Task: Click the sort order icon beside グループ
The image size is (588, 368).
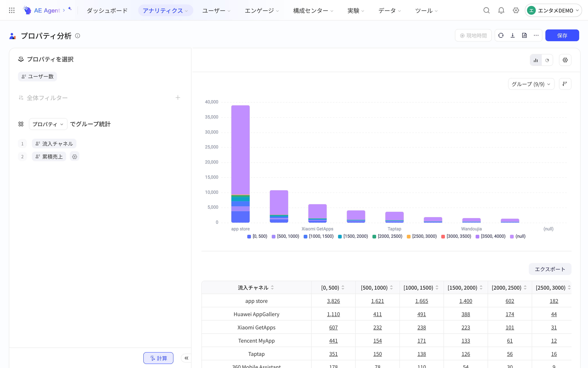Action: [565, 84]
